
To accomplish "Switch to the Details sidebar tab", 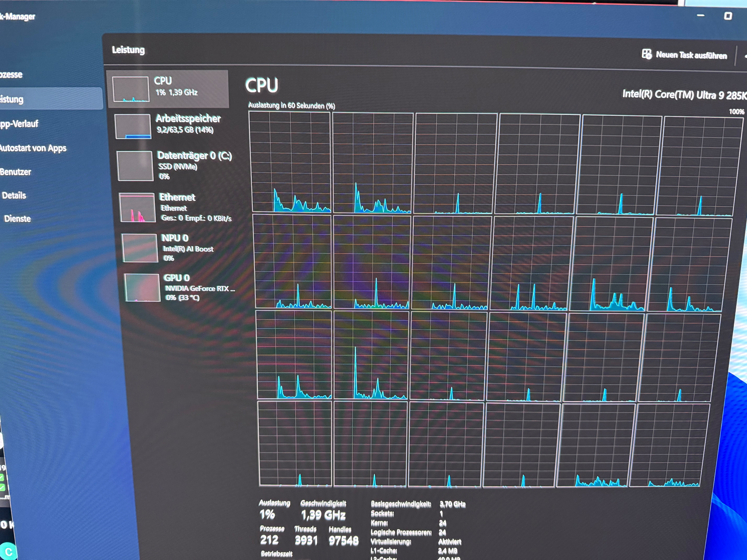I will tap(14, 195).
